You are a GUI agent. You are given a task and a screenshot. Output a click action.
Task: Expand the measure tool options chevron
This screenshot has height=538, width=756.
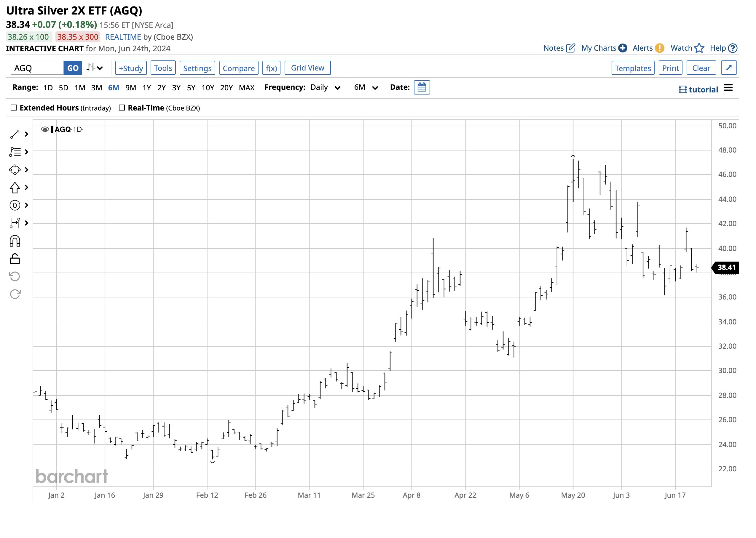click(x=26, y=223)
